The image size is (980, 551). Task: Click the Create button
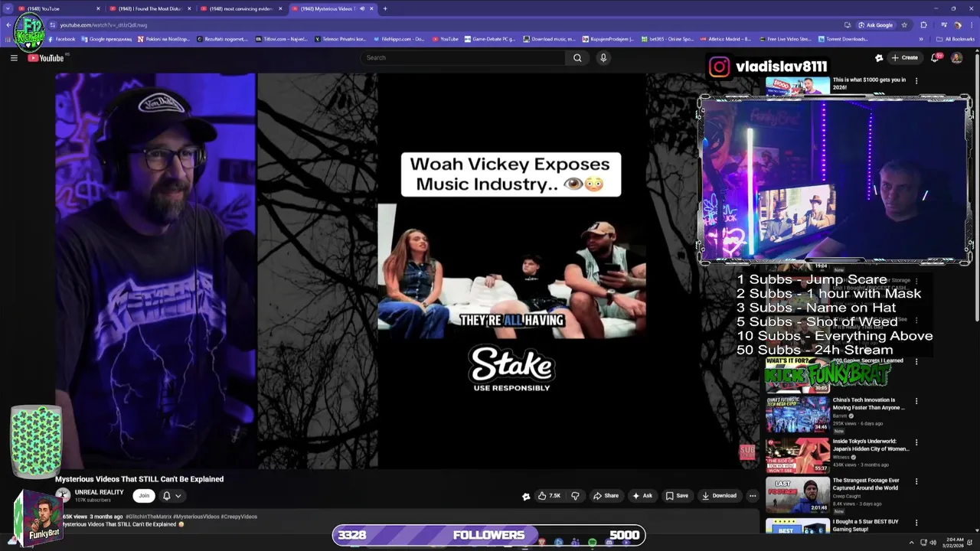tap(904, 57)
